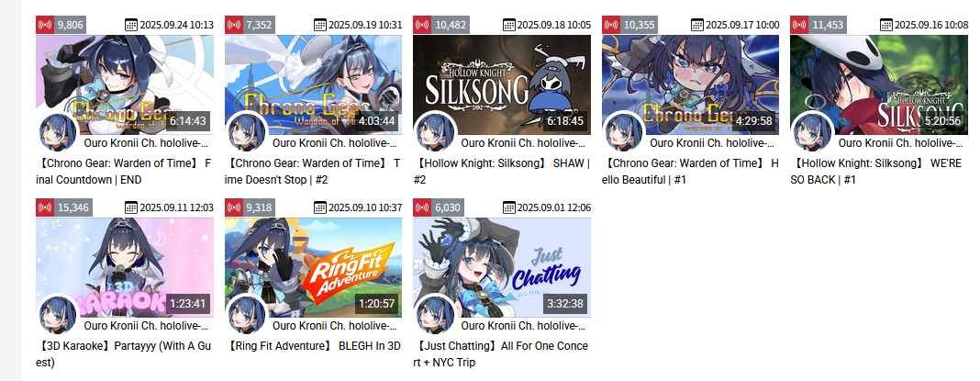Open Ring Fit Adventure stream thumbnail
This screenshot has height=381, width=980.
point(314,267)
